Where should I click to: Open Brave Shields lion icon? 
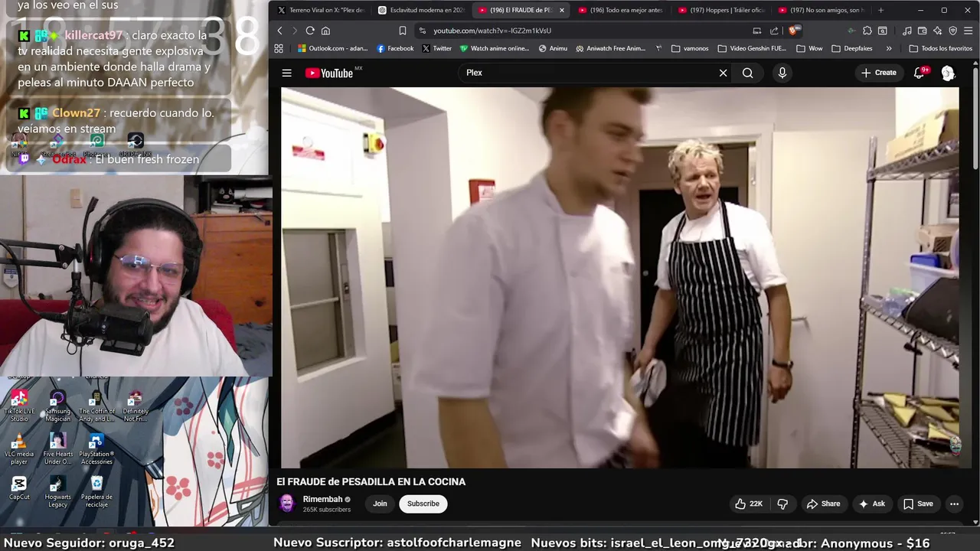pos(794,31)
